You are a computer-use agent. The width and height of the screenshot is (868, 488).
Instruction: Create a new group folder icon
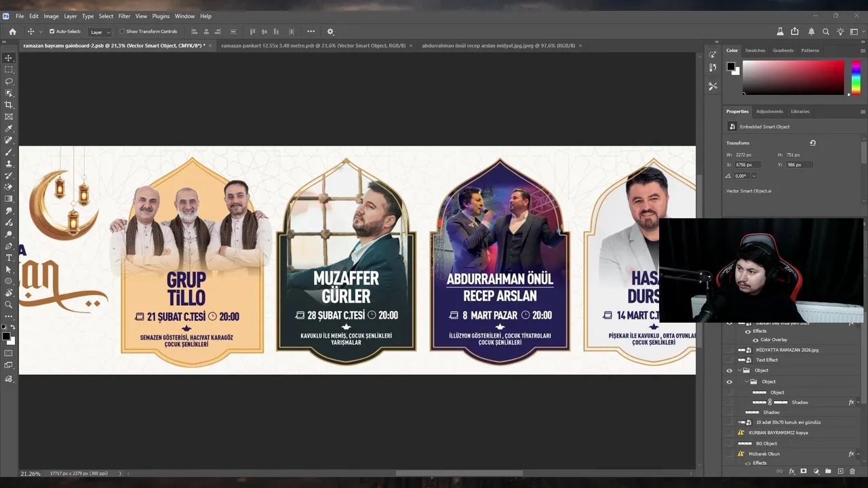tap(828, 471)
